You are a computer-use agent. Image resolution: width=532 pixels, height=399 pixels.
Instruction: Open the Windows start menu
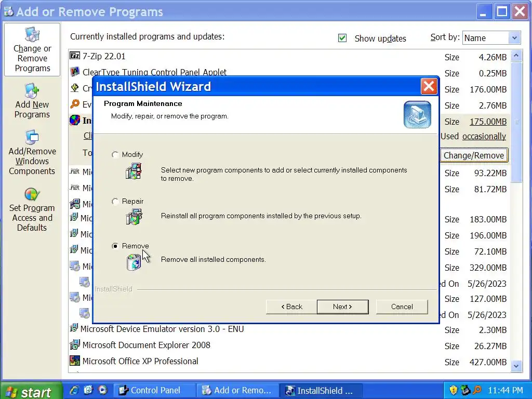[32, 391]
